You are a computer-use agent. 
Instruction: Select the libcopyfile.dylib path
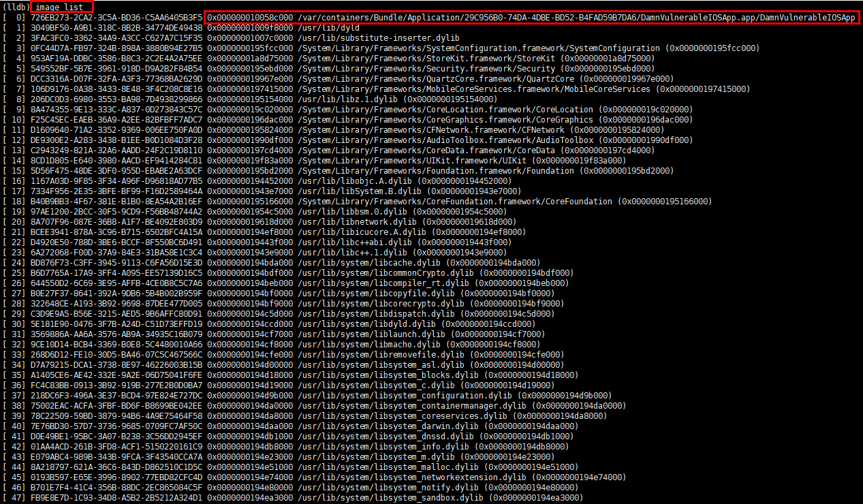pyautogui.click(x=375, y=293)
